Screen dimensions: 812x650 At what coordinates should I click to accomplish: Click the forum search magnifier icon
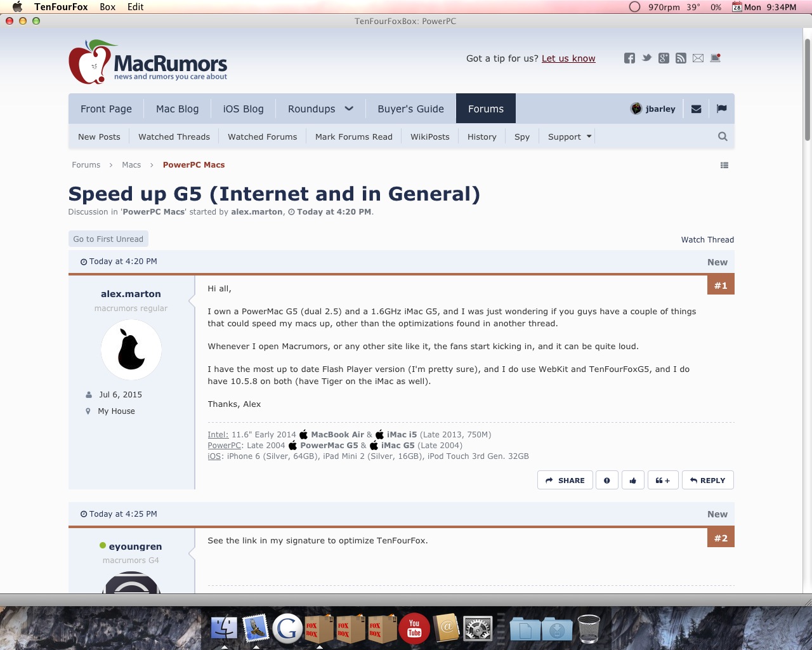click(x=723, y=136)
